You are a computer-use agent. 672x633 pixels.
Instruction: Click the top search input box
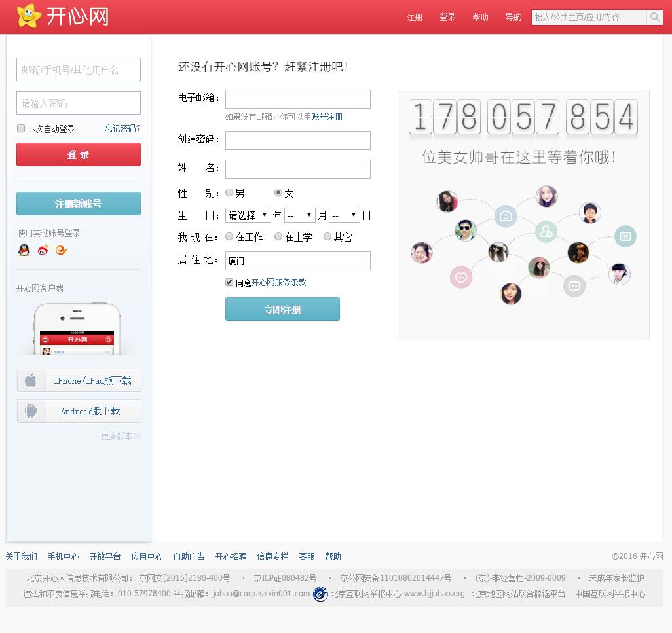pyautogui.click(x=589, y=17)
